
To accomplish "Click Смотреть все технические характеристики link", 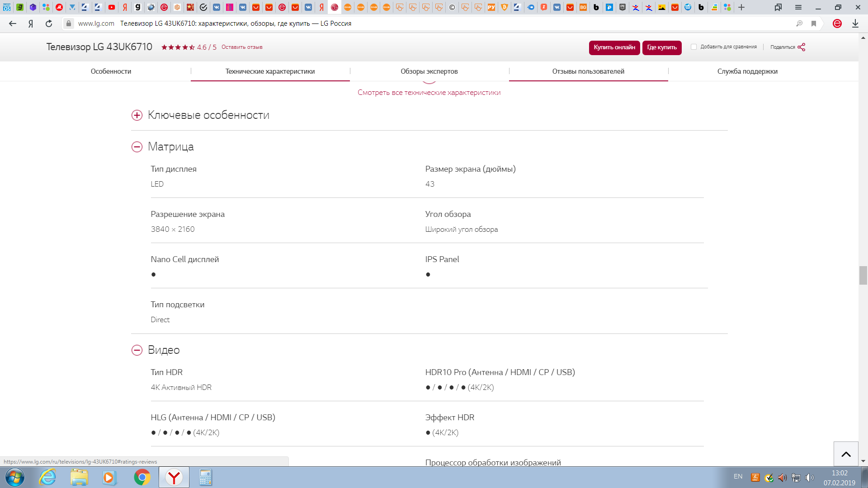I will click(429, 93).
